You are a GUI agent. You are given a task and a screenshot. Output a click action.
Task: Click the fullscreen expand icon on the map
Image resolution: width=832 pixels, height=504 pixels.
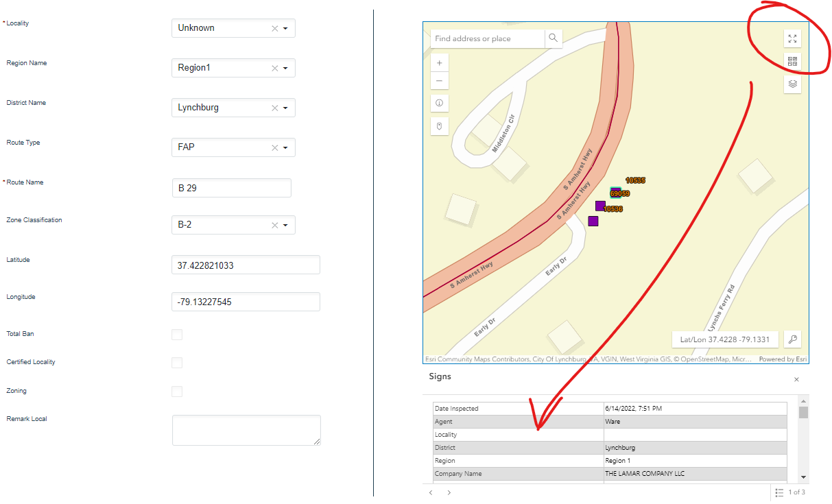(x=792, y=38)
